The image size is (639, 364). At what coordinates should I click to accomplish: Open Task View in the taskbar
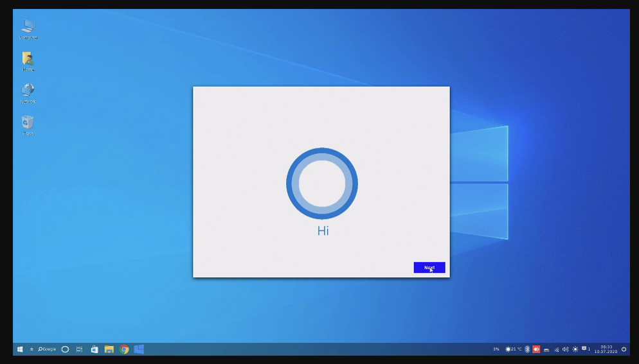coord(79,349)
